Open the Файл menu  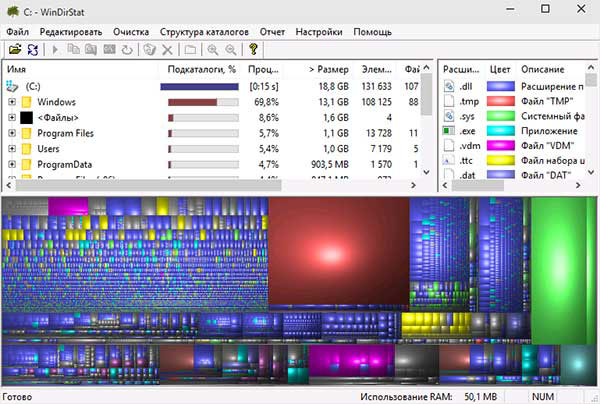coord(17,31)
